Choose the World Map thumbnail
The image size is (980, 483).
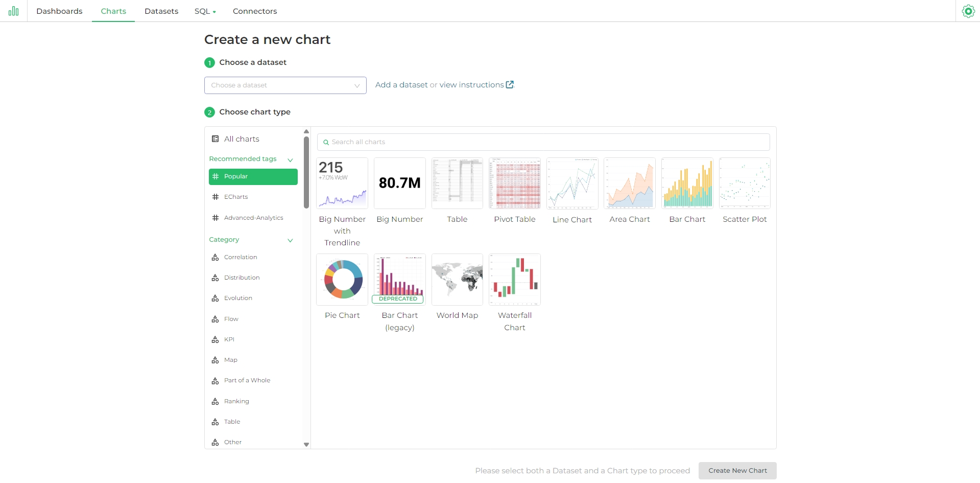457,280
